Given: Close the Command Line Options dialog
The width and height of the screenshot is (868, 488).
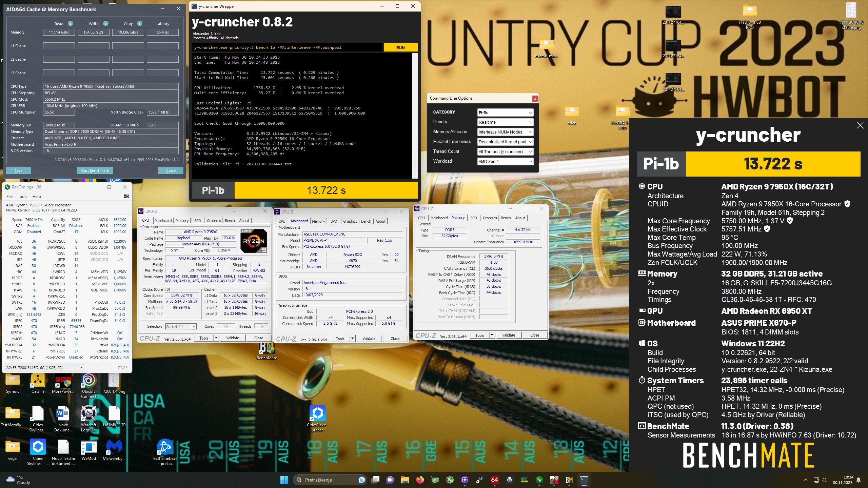Looking at the screenshot, I should pos(535,99).
